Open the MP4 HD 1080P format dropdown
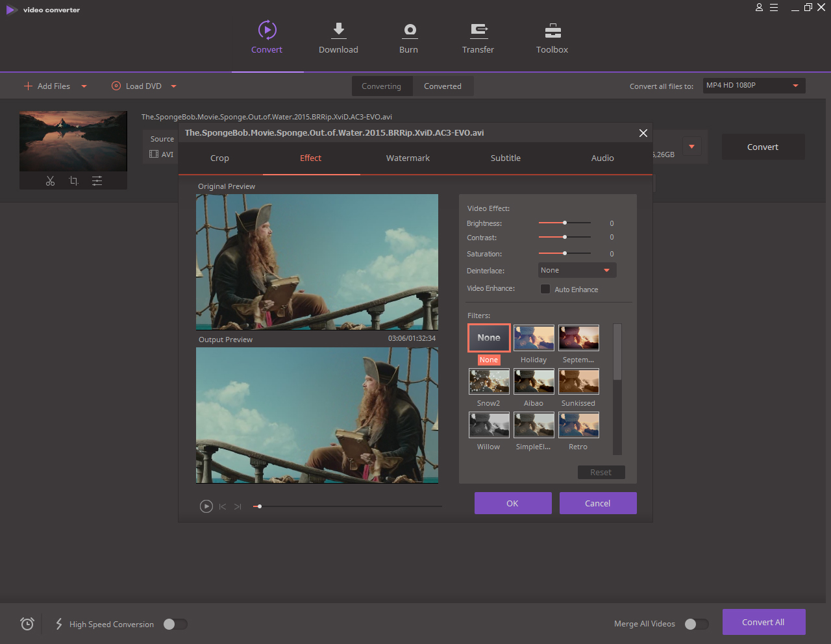The image size is (831, 644). (x=754, y=86)
